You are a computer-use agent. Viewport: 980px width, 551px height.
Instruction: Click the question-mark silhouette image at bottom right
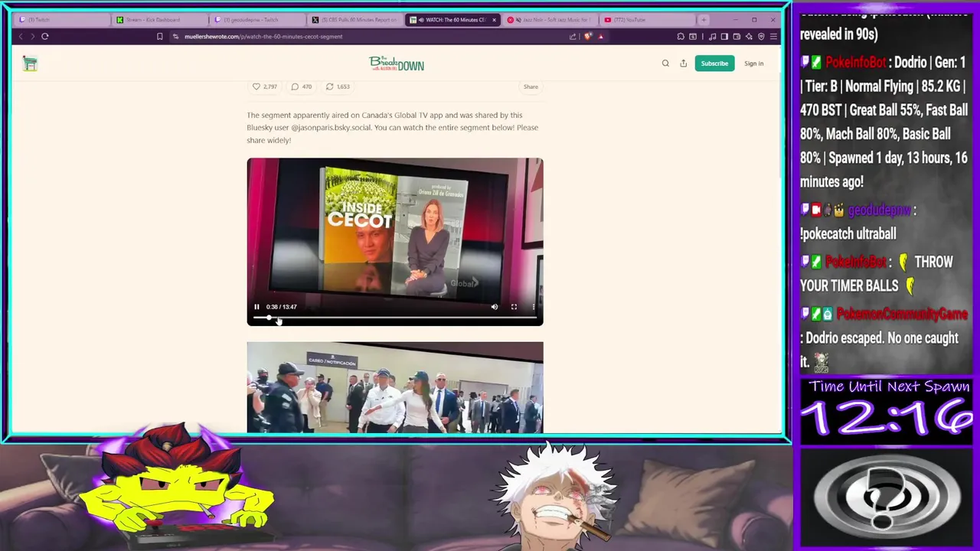click(887, 499)
